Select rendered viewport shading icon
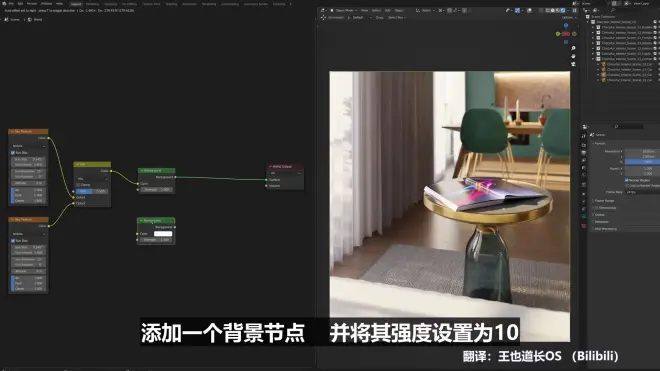The height and width of the screenshot is (371, 660). 563,11
